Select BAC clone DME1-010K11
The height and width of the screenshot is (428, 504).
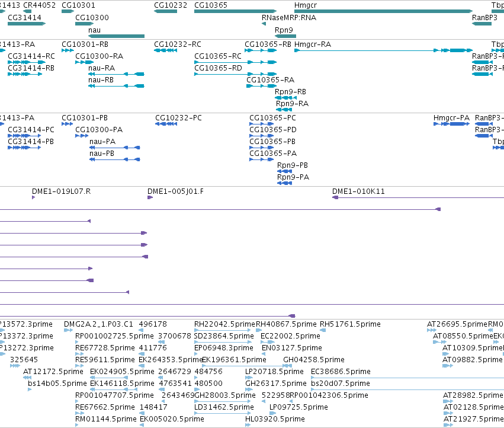coord(358,191)
